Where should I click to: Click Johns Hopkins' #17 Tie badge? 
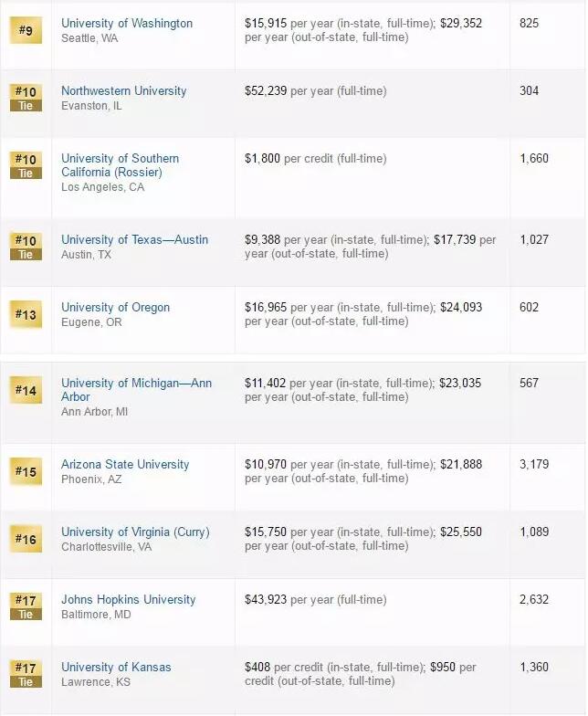click(26, 606)
